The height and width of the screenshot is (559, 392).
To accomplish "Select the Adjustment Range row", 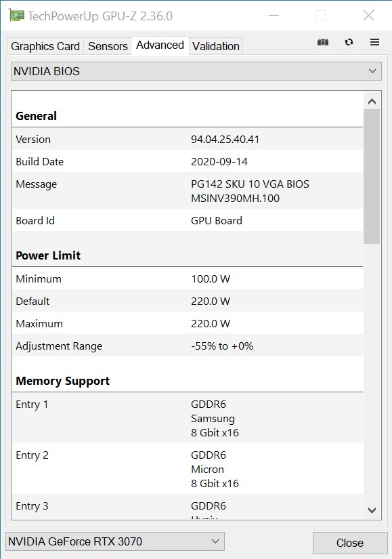I will point(188,346).
